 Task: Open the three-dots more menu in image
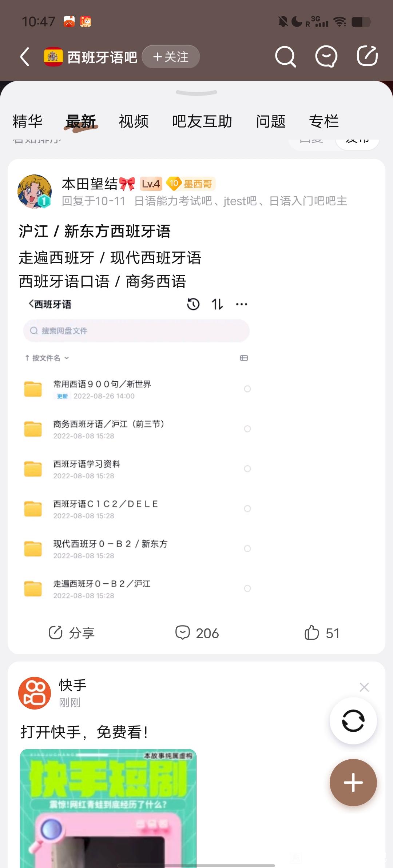point(242,304)
